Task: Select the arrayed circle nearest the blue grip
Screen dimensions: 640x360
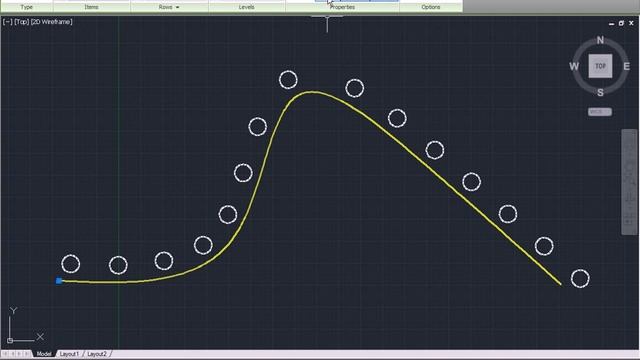Action: (x=71, y=264)
